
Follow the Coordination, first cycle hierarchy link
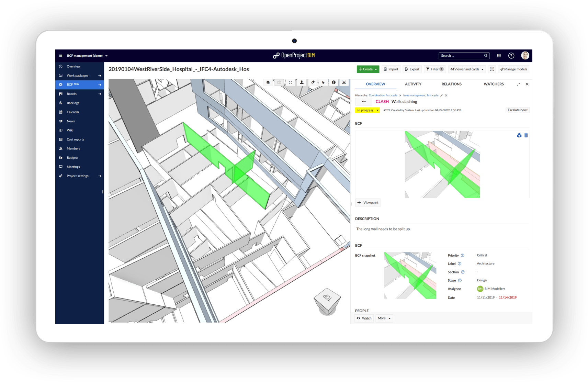coord(383,95)
